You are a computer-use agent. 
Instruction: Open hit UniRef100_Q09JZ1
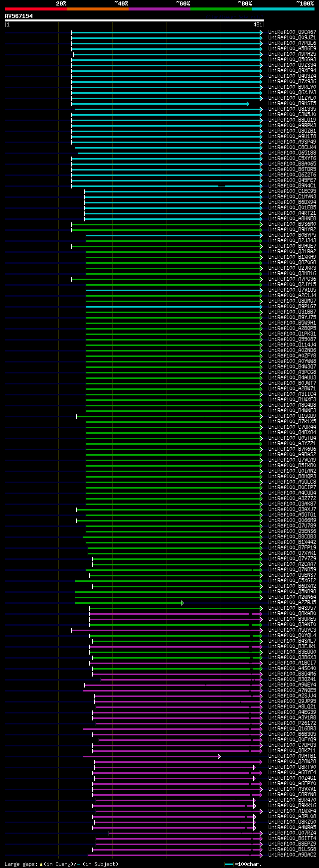292,38
